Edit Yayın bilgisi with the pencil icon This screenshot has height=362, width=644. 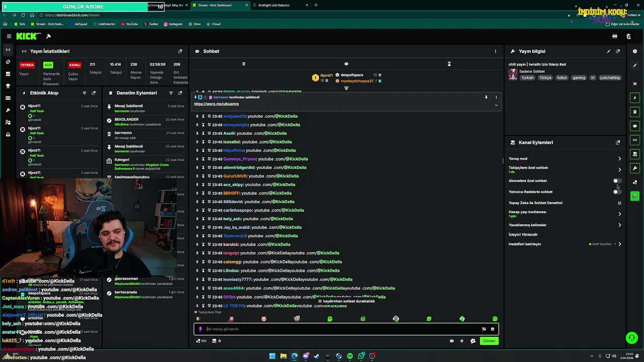tap(609, 51)
